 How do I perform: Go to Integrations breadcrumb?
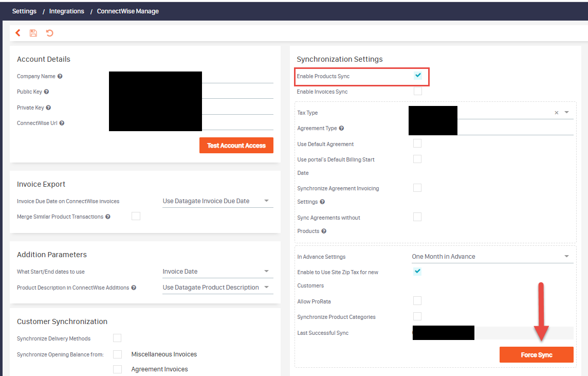[x=67, y=11]
